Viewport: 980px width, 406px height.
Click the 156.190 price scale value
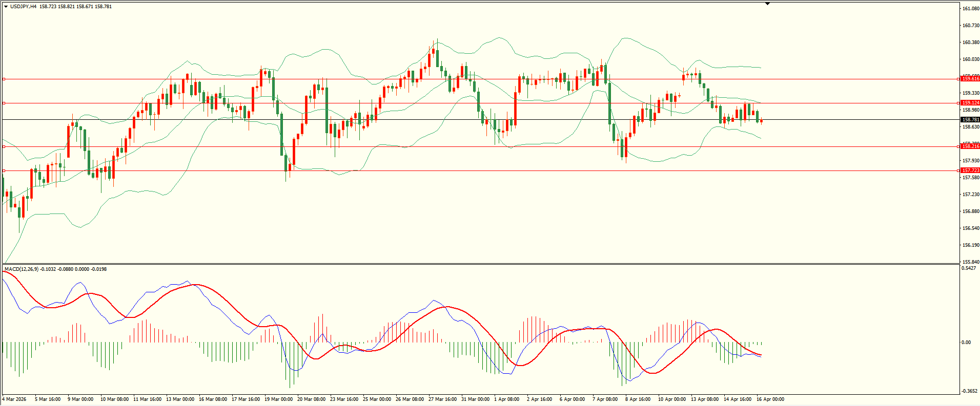point(971,245)
